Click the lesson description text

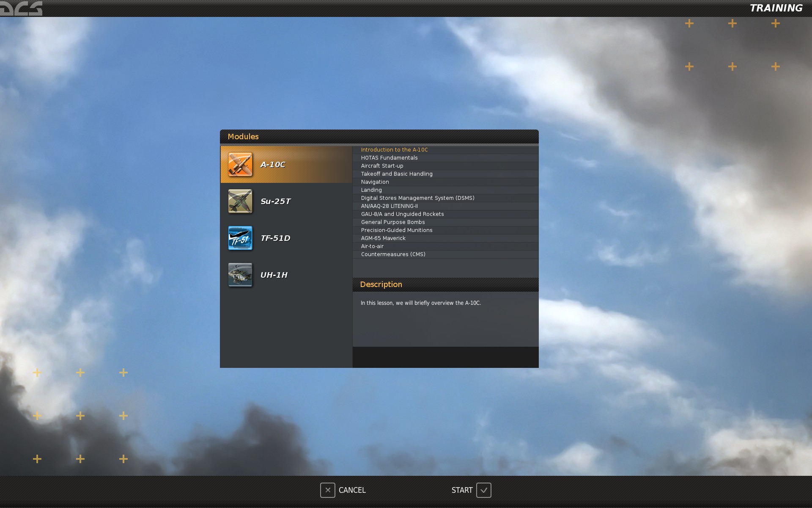pyautogui.click(x=421, y=303)
